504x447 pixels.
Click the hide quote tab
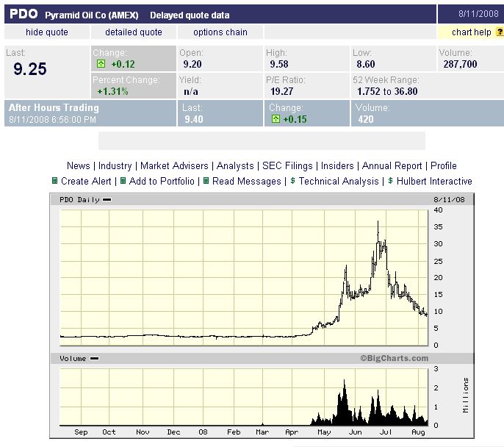pos(47,32)
